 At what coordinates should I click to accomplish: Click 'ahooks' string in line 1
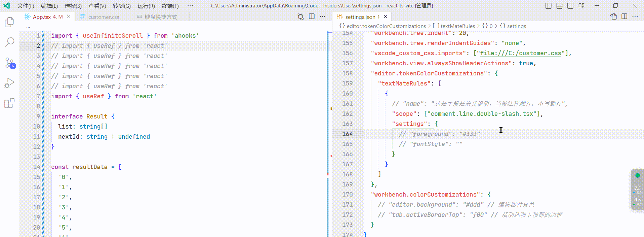click(185, 35)
